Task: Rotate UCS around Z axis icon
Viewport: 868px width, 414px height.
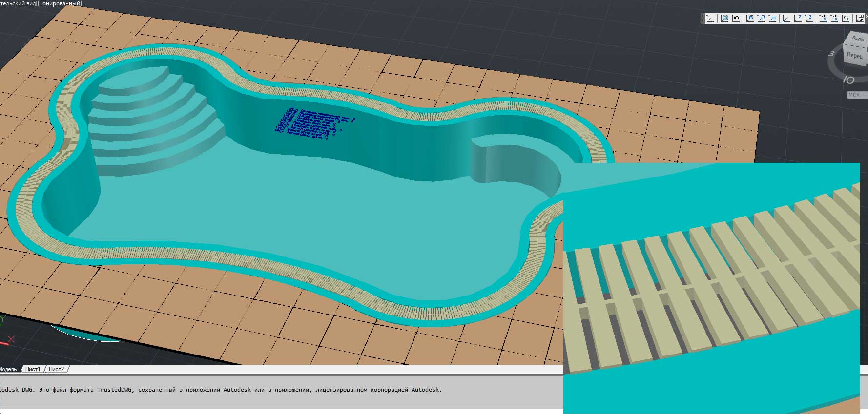Action: point(846,19)
